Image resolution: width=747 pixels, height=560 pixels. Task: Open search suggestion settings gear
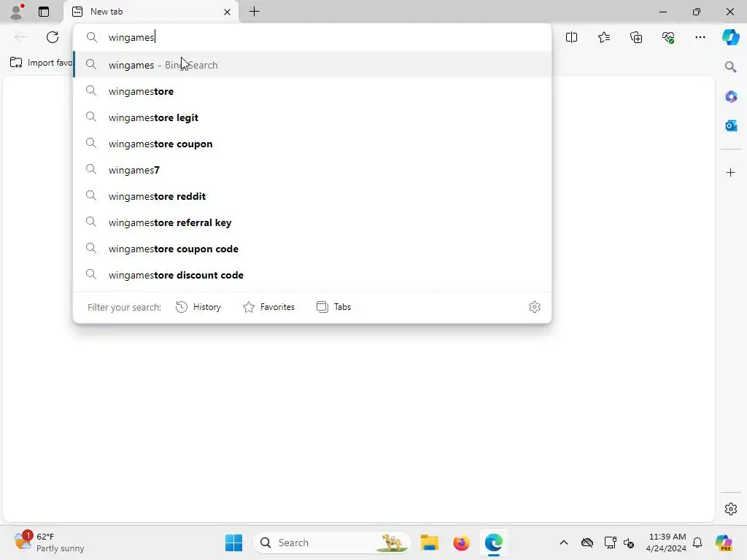[x=535, y=307]
